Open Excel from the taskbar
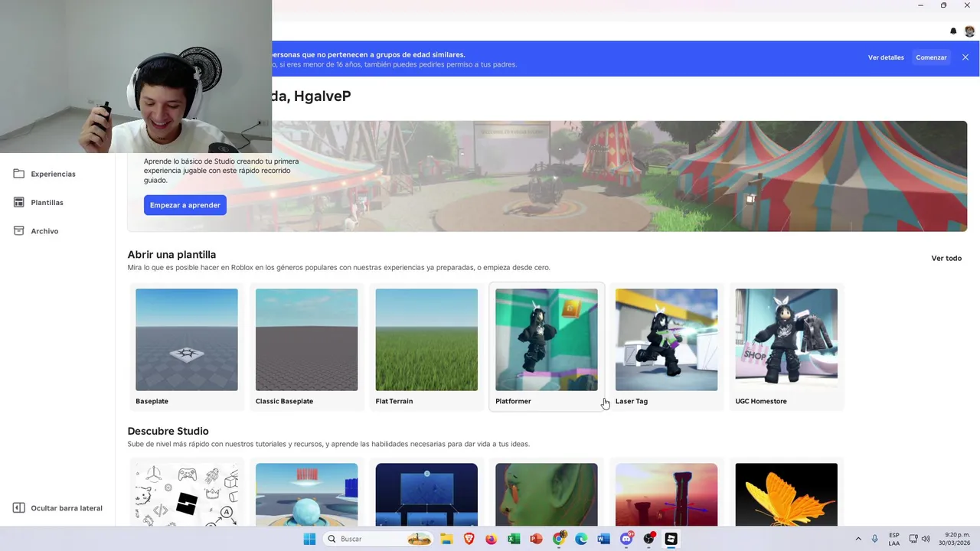This screenshot has width=980, height=551. tap(514, 539)
